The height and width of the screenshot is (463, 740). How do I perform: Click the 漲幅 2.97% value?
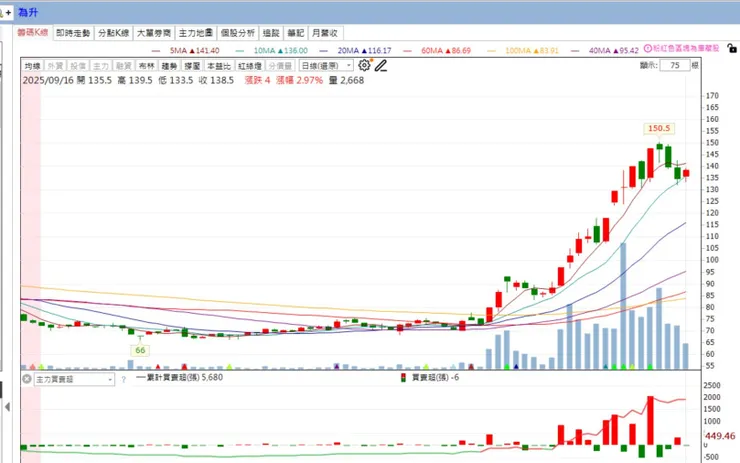pos(299,80)
